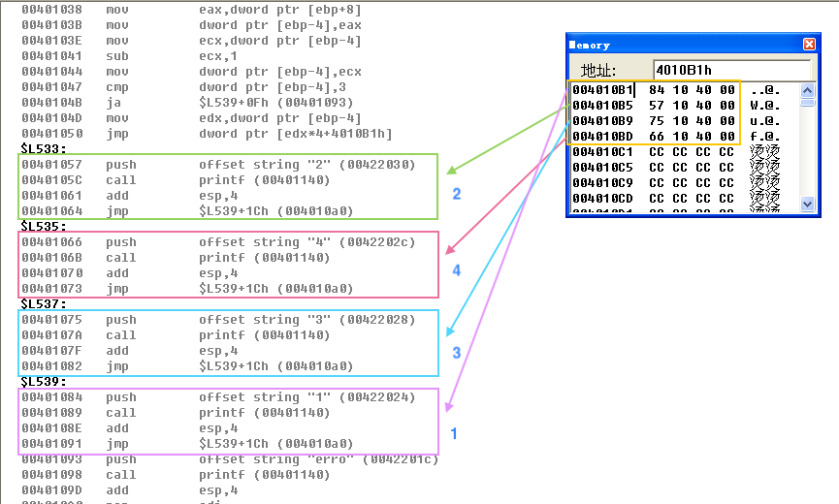Click the add esp,4 line at 00401070

click(x=130, y=273)
